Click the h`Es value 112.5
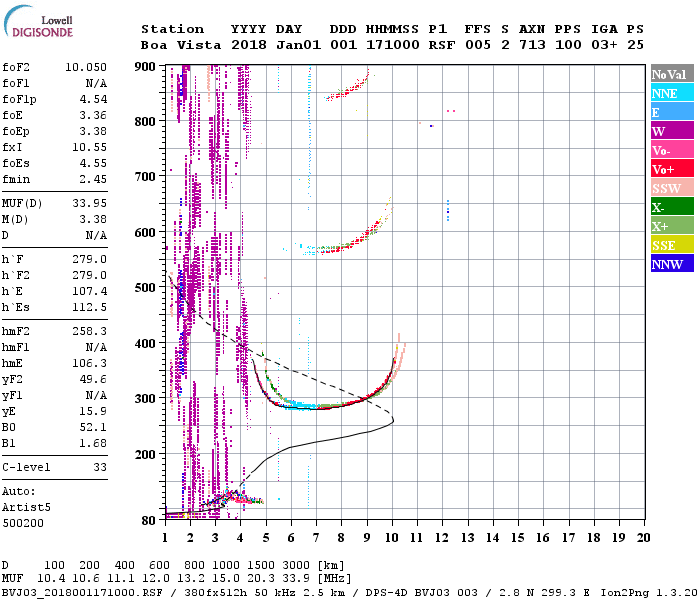Image resolution: width=700 pixels, height=600 pixels. (89, 308)
